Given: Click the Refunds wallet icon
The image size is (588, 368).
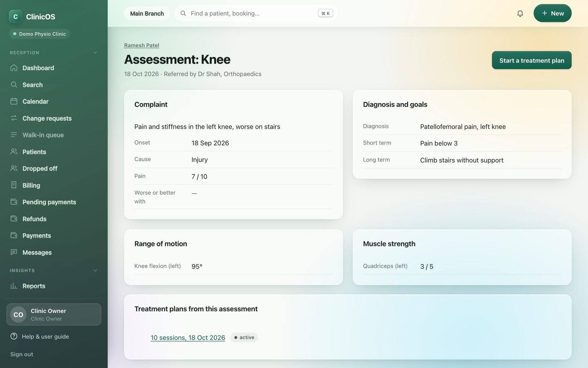Looking at the screenshot, I should 14,219.
